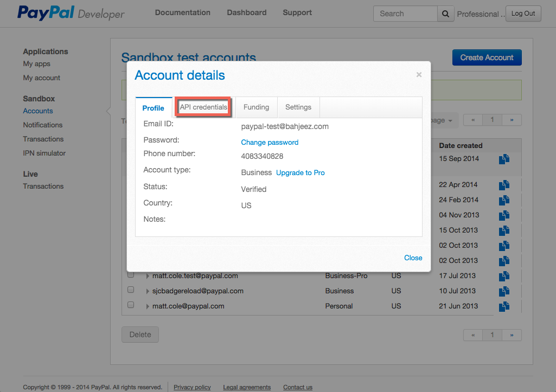This screenshot has height=392, width=556.
Task: Click the Privacy policy footer link
Action: (x=192, y=388)
